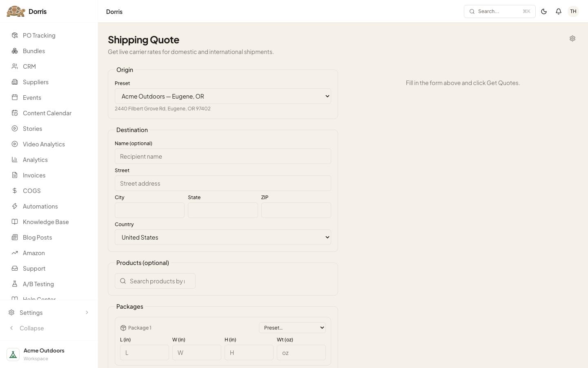This screenshot has height=368, width=588.
Task: Collapse the sidebar
Action: (49, 328)
